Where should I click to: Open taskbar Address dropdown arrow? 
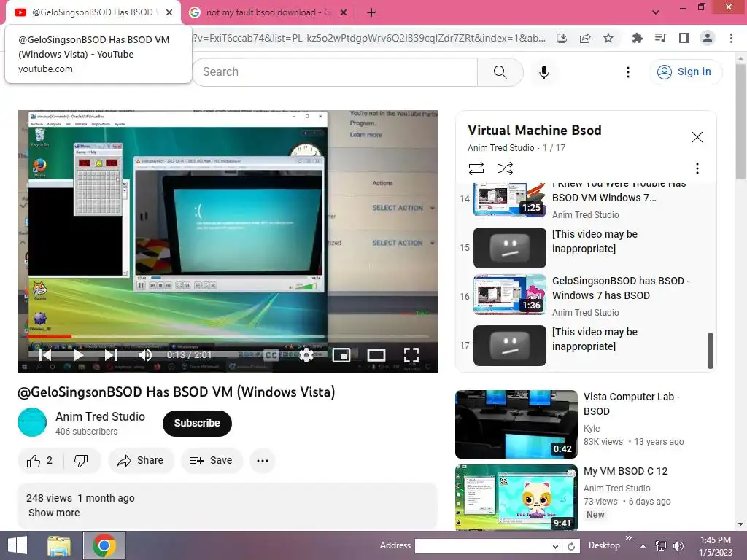coord(555,546)
